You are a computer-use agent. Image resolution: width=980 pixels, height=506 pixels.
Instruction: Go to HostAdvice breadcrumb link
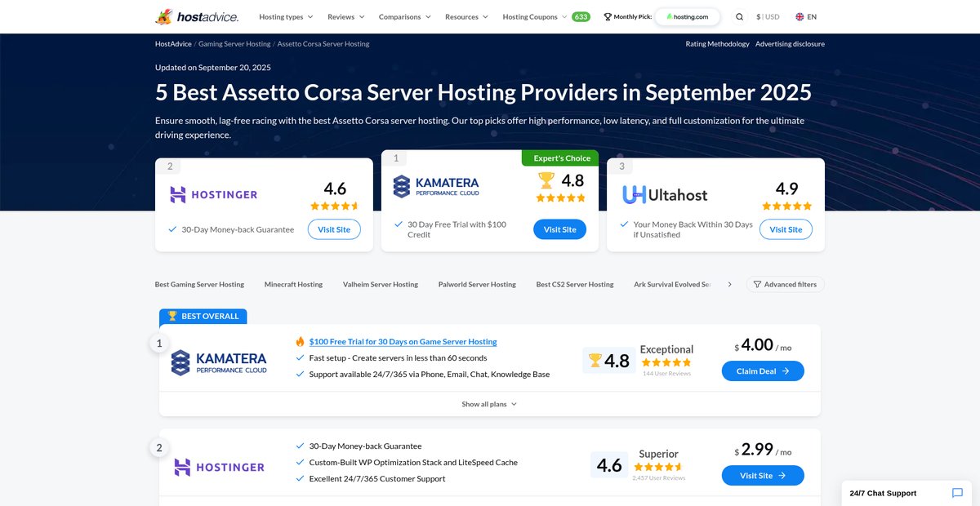(x=173, y=44)
